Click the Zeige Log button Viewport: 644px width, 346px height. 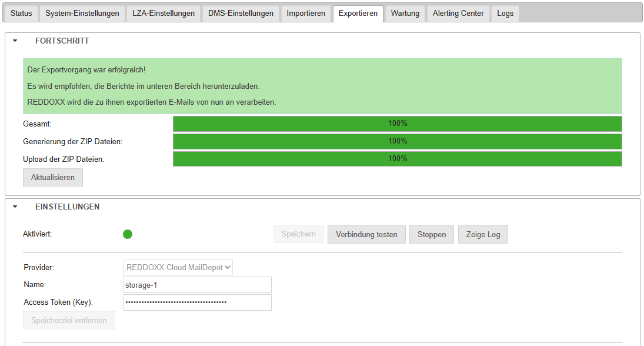tap(483, 234)
